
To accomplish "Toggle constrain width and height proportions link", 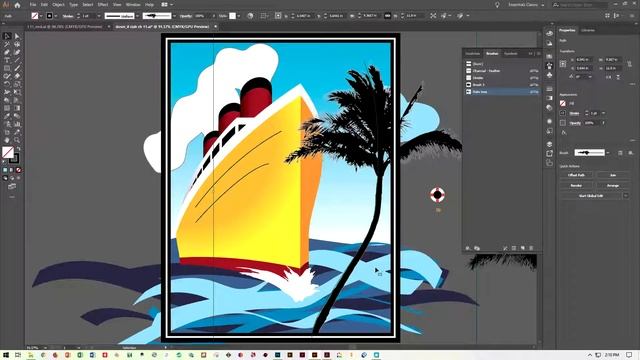I will pyautogui.click(x=629, y=64).
